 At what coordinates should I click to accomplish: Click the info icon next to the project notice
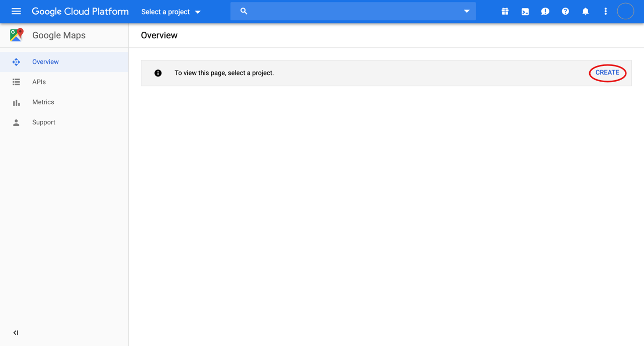click(x=157, y=73)
